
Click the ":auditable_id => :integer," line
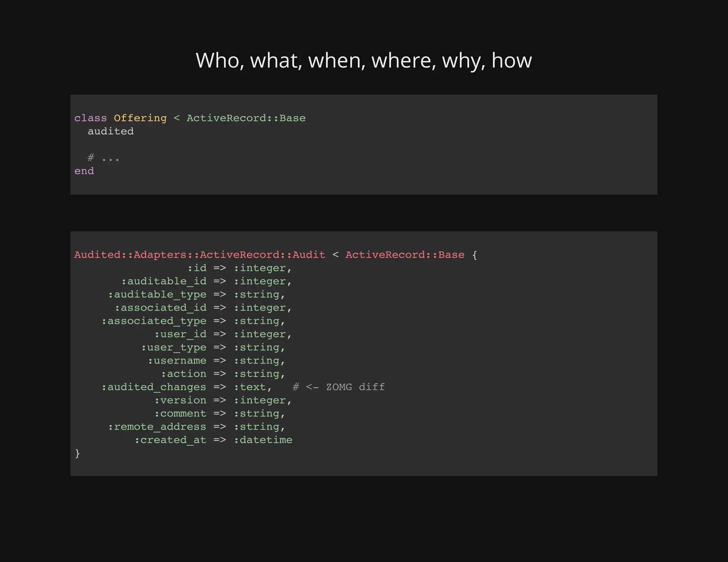pos(207,281)
